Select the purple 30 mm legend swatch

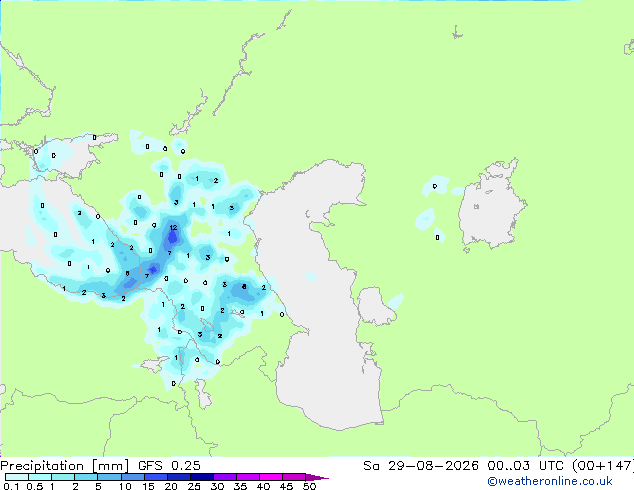pyautogui.click(x=225, y=477)
